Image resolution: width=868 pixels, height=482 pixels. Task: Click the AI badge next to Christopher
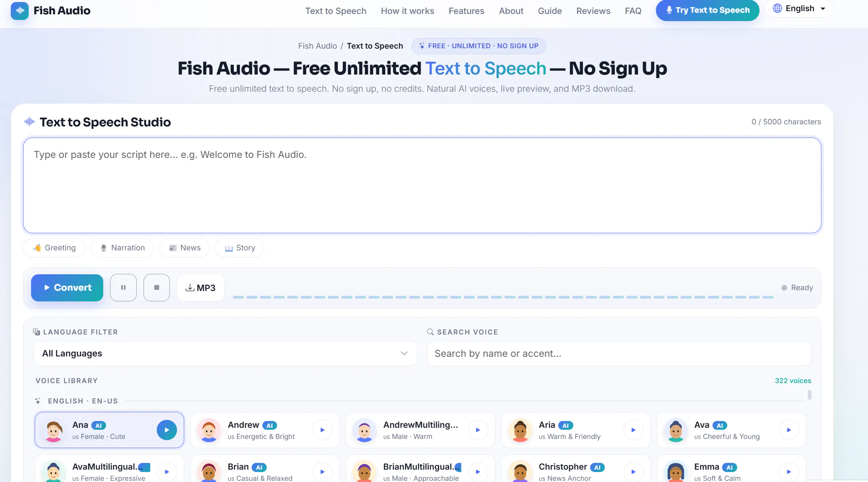(x=597, y=467)
